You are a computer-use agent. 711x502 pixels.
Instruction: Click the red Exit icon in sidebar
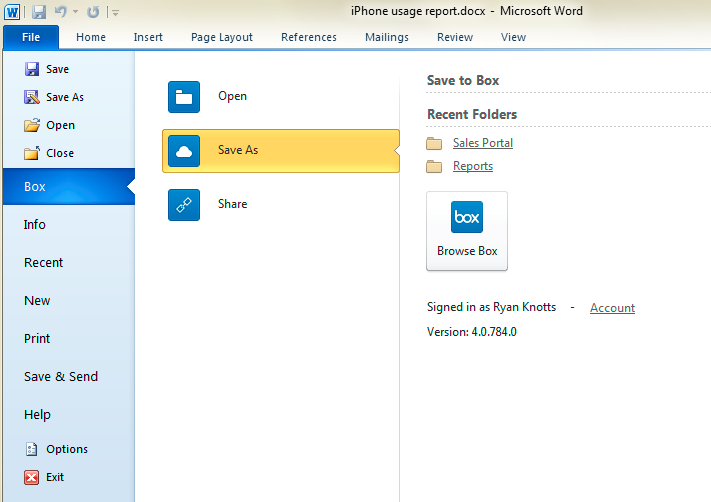[x=31, y=477]
